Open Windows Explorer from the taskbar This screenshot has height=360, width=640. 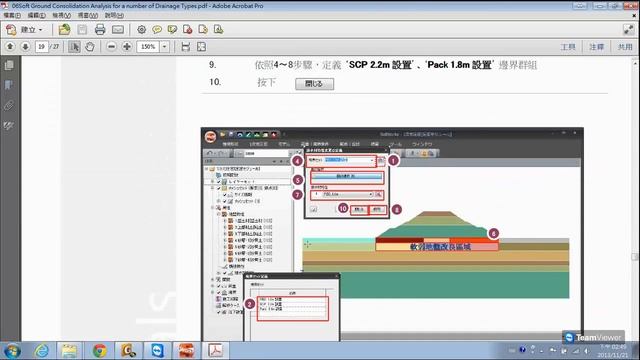point(69,351)
